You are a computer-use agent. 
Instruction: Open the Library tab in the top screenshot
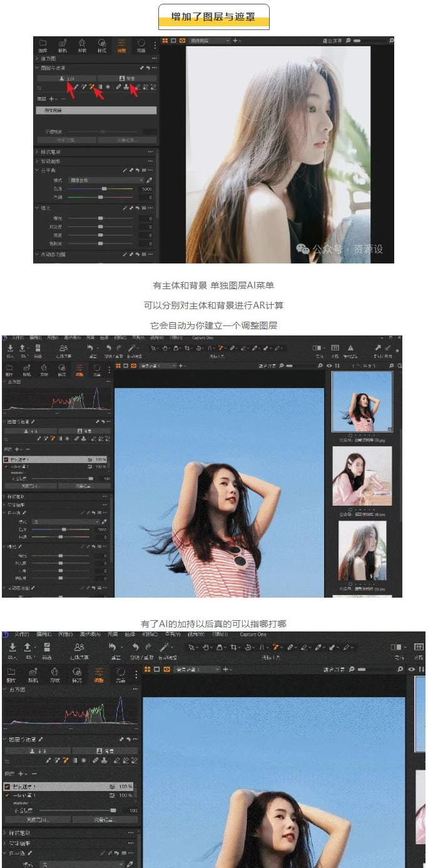click(x=43, y=45)
